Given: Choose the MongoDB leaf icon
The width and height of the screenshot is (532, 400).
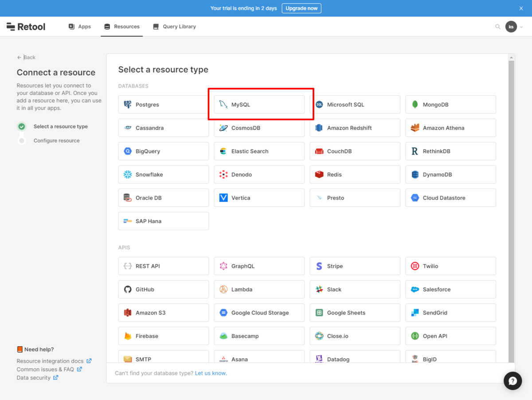Looking at the screenshot, I should point(415,105).
